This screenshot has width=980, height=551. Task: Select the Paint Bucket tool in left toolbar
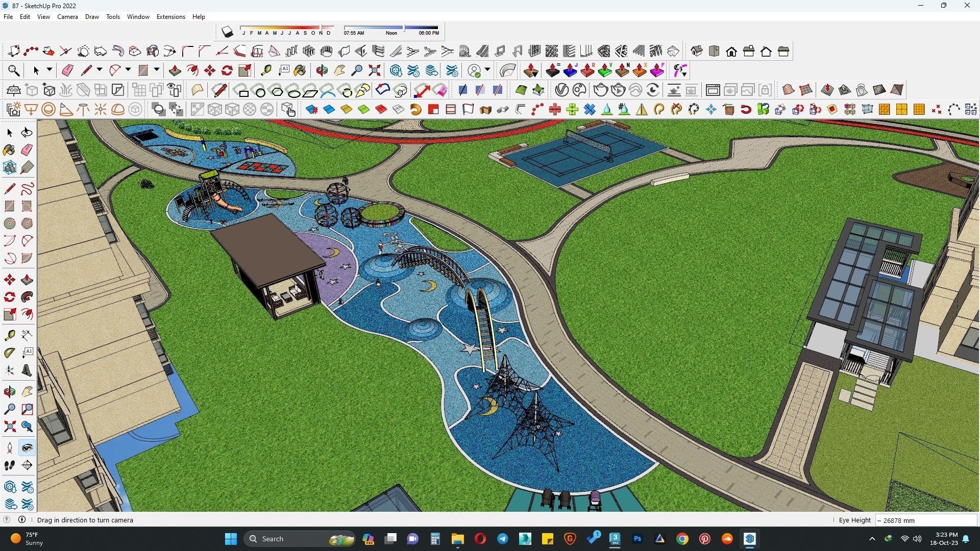tap(9, 150)
